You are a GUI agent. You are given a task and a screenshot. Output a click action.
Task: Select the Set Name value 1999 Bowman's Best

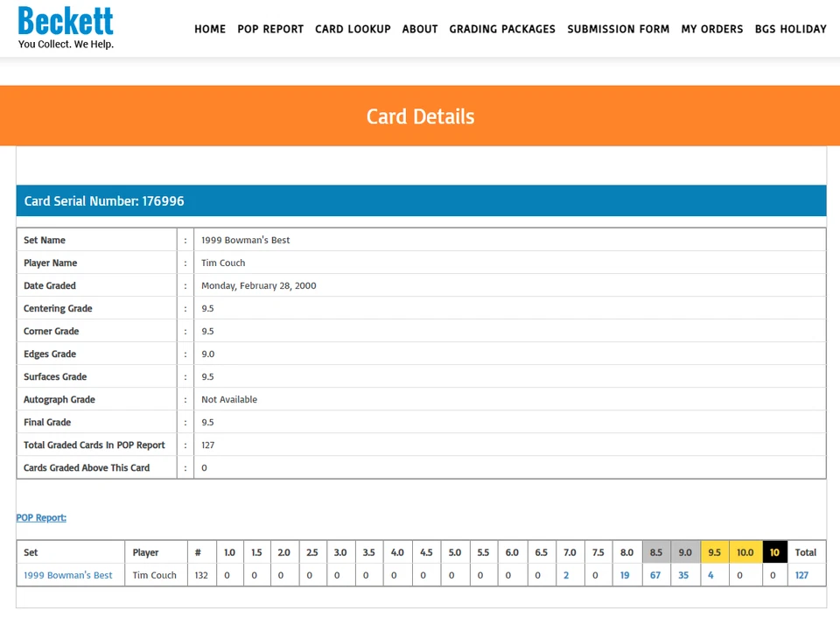click(x=245, y=241)
